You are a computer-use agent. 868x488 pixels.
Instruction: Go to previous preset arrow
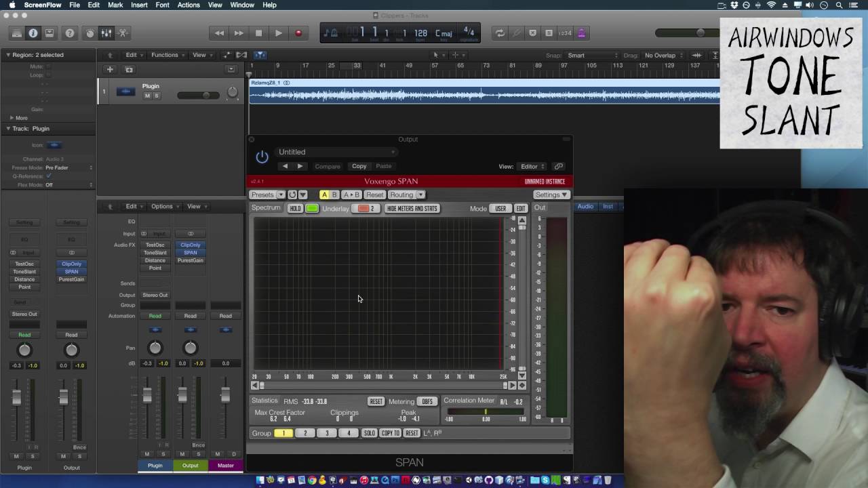pos(285,166)
